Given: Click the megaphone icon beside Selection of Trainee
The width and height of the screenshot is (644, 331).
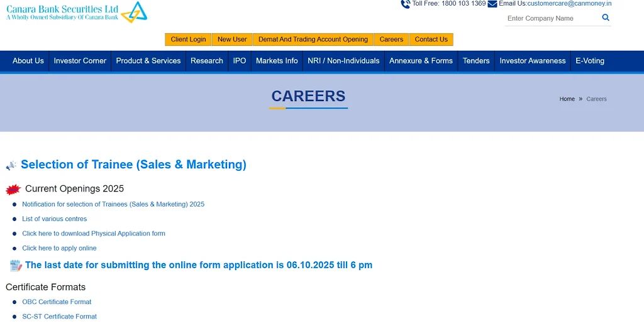Looking at the screenshot, I should click(11, 165).
